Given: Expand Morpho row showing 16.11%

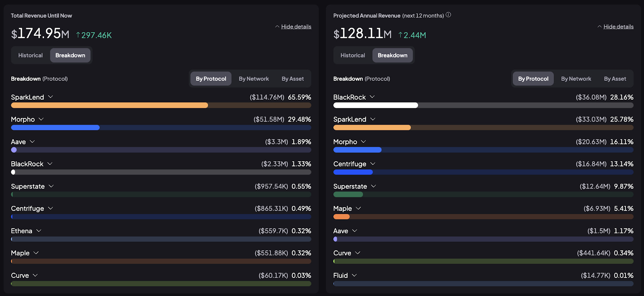Looking at the screenshot, I should [x=363, y=142].
